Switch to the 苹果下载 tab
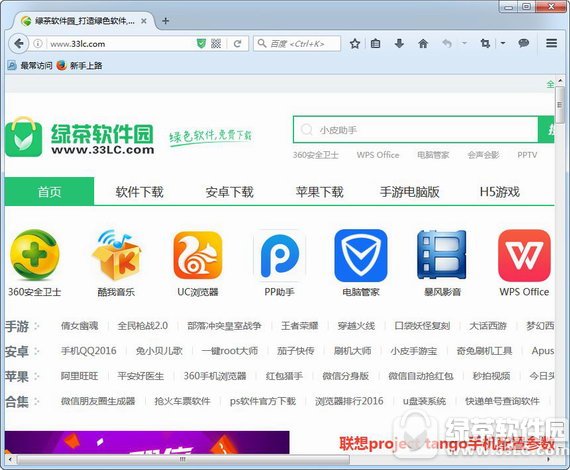Image resolution: width=570 pixels, height=470 pixels. coord(320,192)
